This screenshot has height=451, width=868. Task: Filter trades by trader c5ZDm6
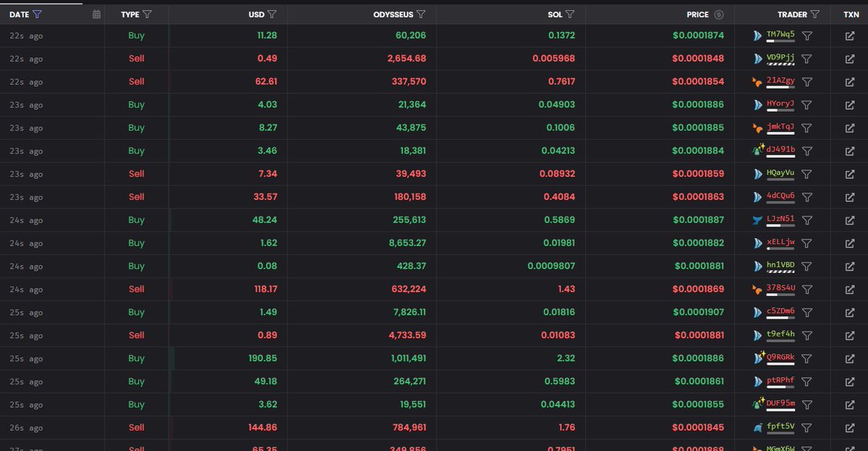(807, 313)
